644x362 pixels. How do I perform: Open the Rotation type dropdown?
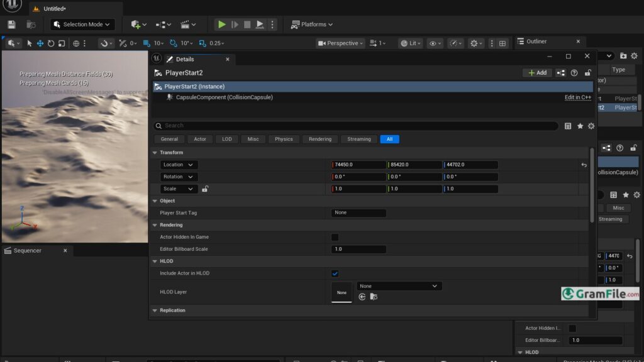click(178, 177)
